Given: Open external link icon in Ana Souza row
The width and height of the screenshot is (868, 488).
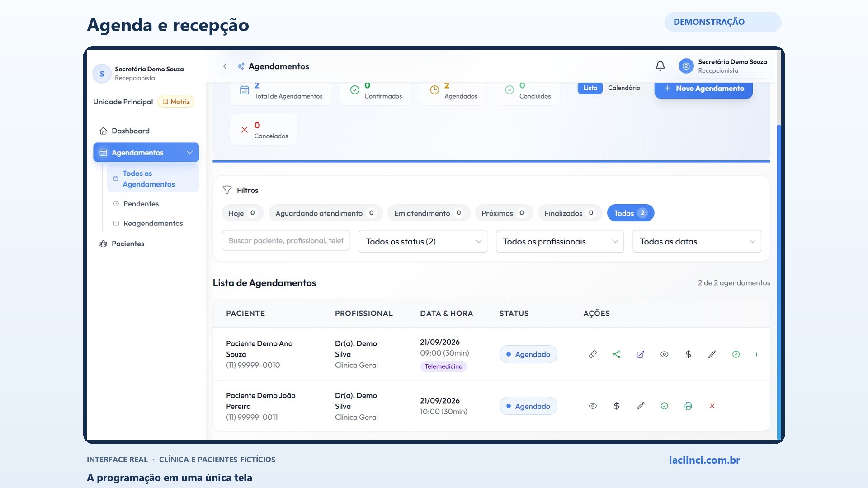Looking at the screenshot, I should tap(641, 354).
